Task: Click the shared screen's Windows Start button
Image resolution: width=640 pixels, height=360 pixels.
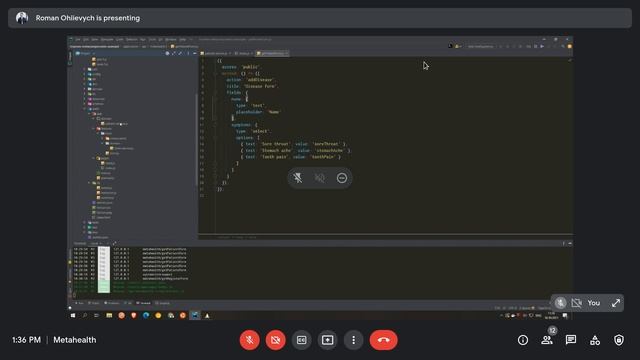Action: [73, 316]
